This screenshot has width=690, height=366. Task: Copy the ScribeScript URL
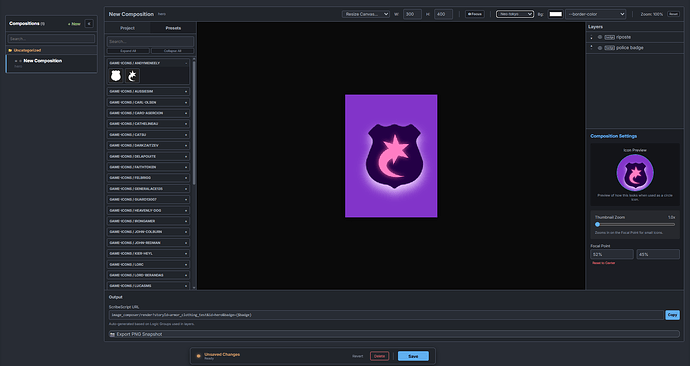(x=672, y=315)
